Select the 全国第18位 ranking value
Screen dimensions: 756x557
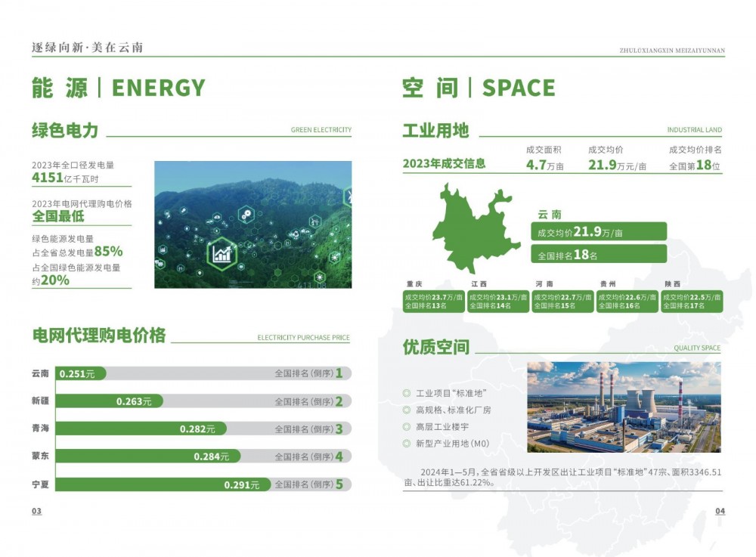(x=695, y=165)
